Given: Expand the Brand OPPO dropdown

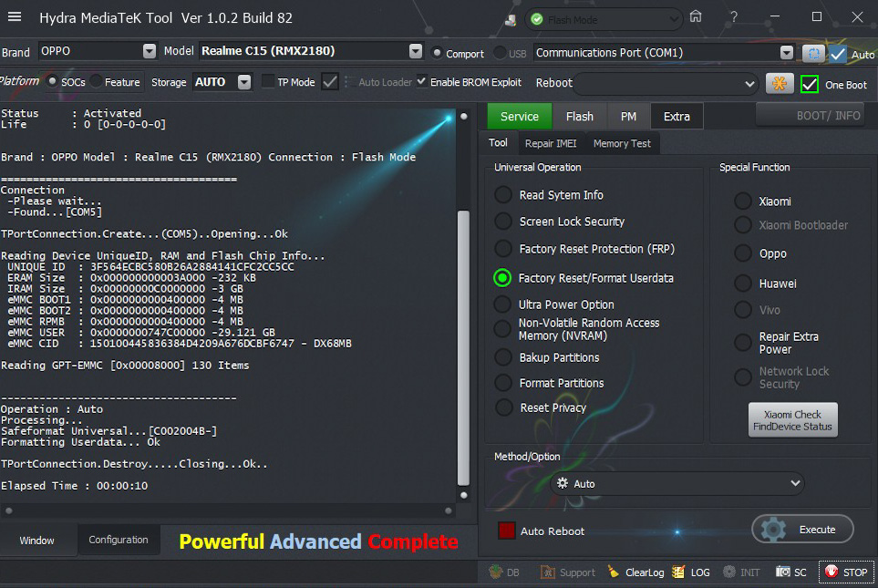Looking at the screenshot, I should (x=150, y=52).
